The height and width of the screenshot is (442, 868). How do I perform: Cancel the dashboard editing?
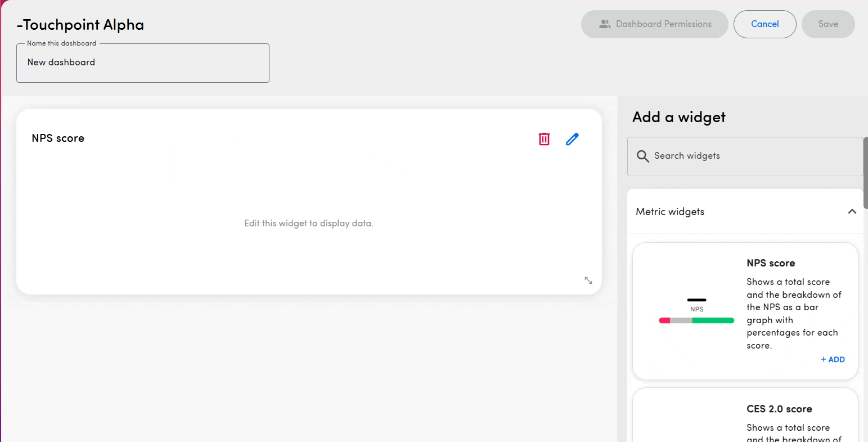[x=764, y=24]
